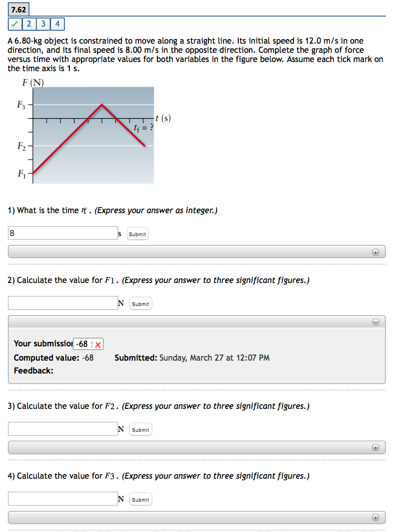
Task: Expand the feedback panel under question 3
Action: coord(375,448)
